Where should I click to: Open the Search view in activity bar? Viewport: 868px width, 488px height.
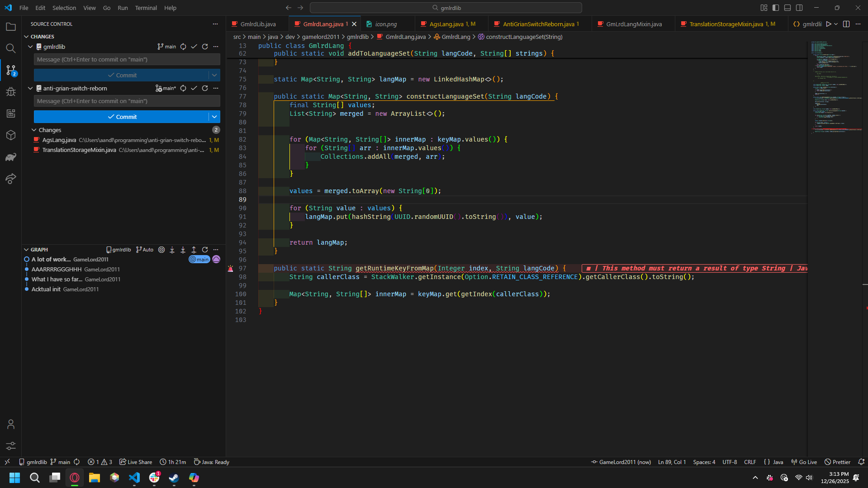coord(11,48)
